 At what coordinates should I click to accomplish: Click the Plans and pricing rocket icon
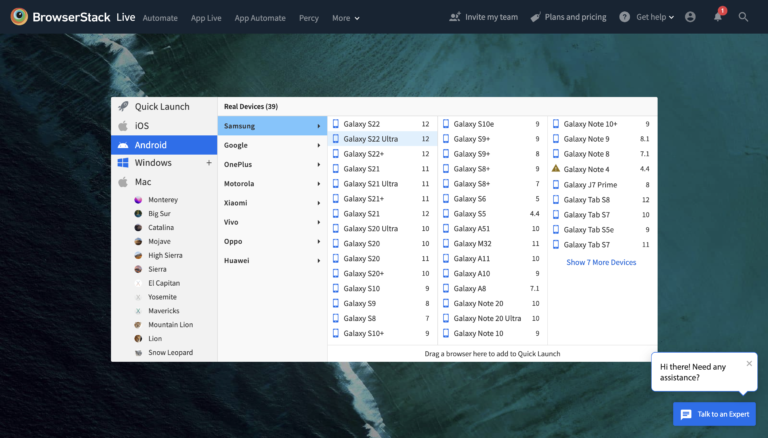[x=535, y=17]
